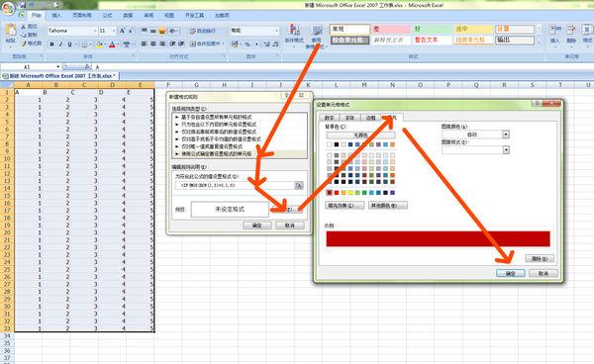
Task: Open the Border tab in Format Cells dialog
Action: coord(370,118)
